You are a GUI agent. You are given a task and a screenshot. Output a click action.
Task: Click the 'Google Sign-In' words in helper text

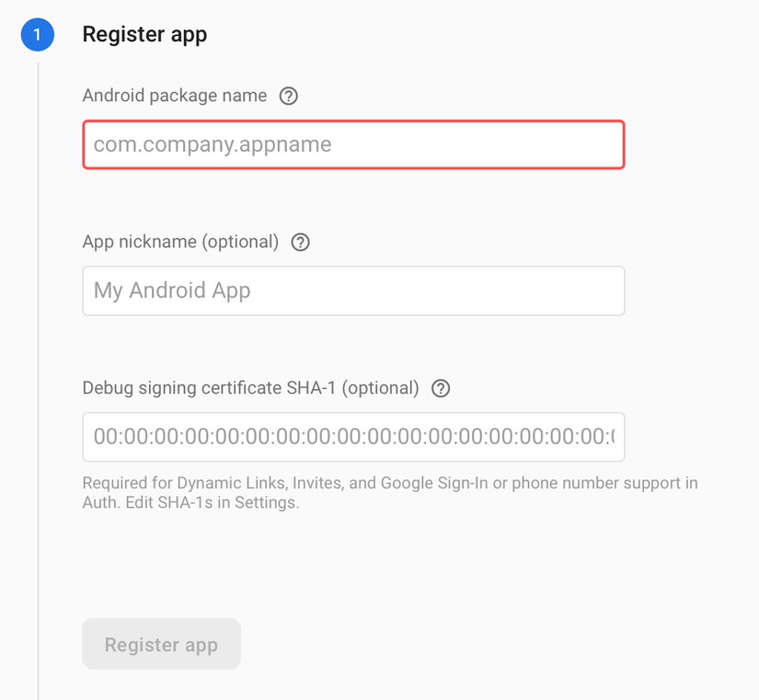[434, 483]
